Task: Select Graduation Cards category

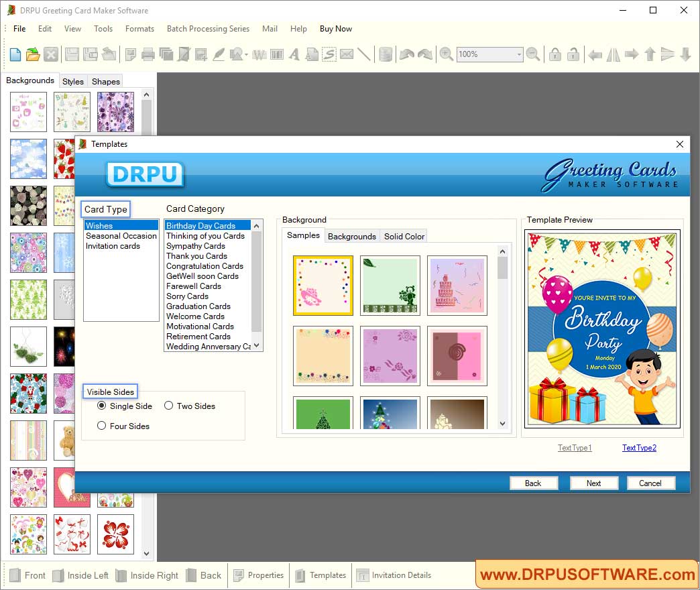Action: click(198, 306)
